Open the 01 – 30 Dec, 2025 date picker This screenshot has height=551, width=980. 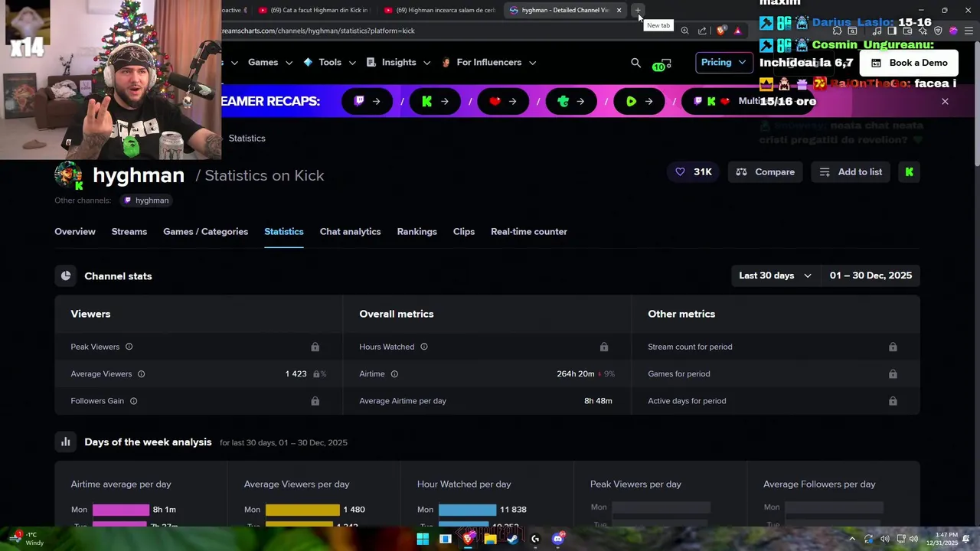coord(871,275)
